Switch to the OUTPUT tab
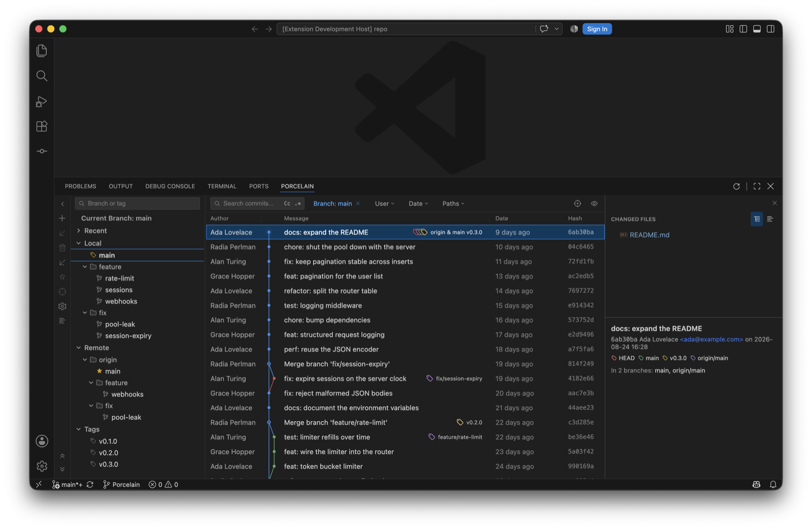This screenshot has height=529, width=812. click(121, 186)
